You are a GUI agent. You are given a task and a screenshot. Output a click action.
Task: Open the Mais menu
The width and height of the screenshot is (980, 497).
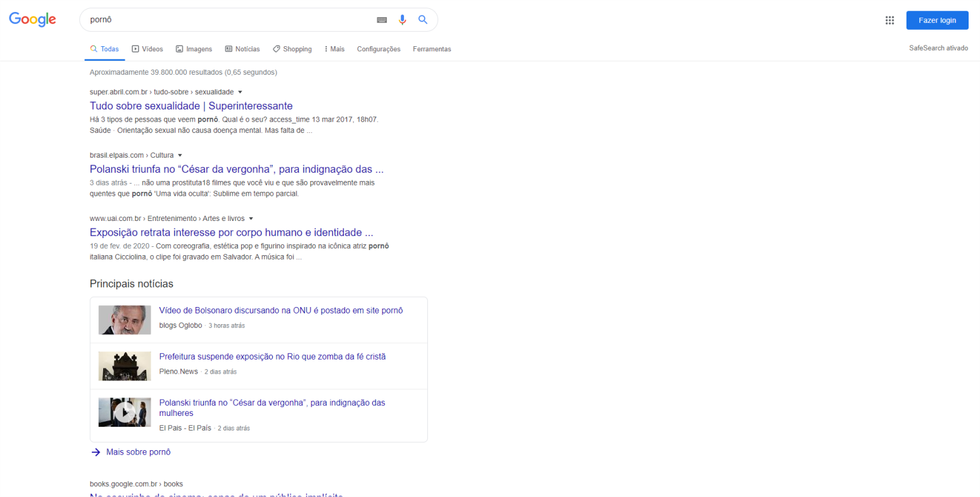point(334,49)
